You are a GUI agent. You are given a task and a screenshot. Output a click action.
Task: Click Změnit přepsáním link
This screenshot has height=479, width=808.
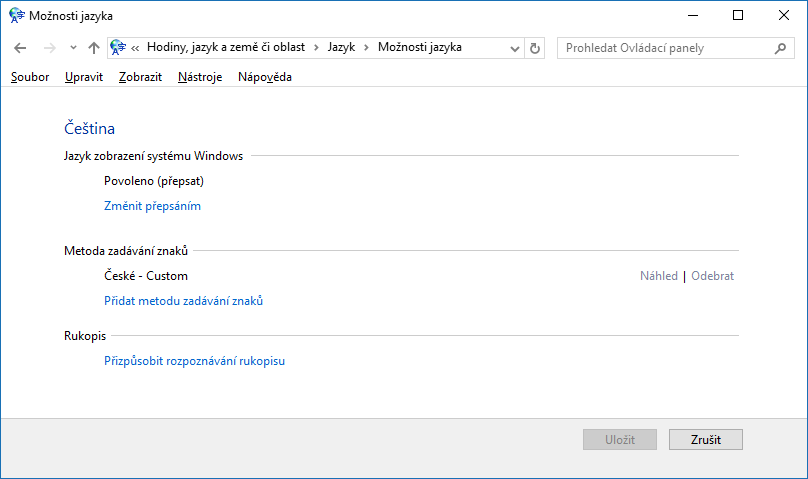point(153,206)
